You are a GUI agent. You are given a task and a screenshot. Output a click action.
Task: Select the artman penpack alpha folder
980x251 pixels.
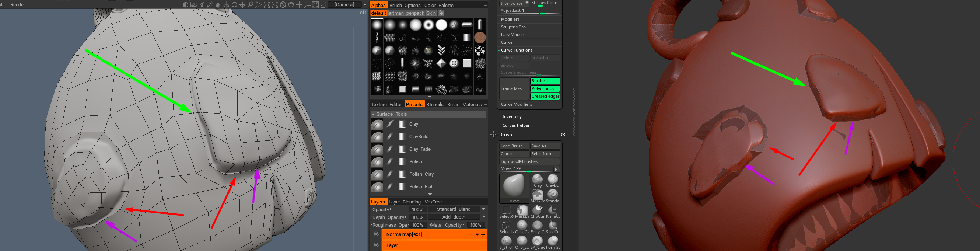click(406, 13)
